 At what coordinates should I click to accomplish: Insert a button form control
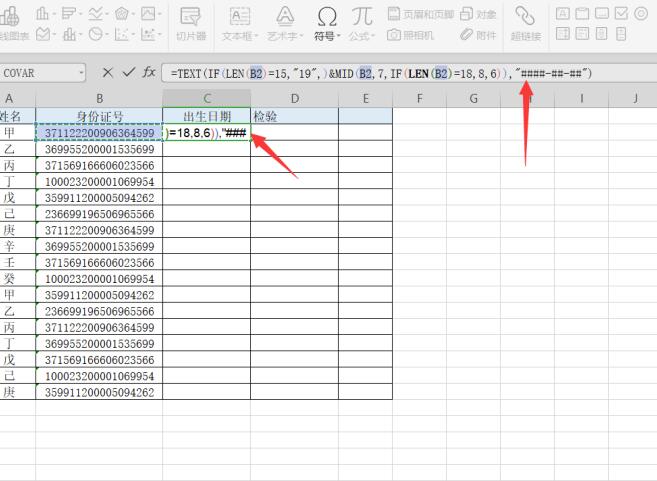(x=602, y=14)
